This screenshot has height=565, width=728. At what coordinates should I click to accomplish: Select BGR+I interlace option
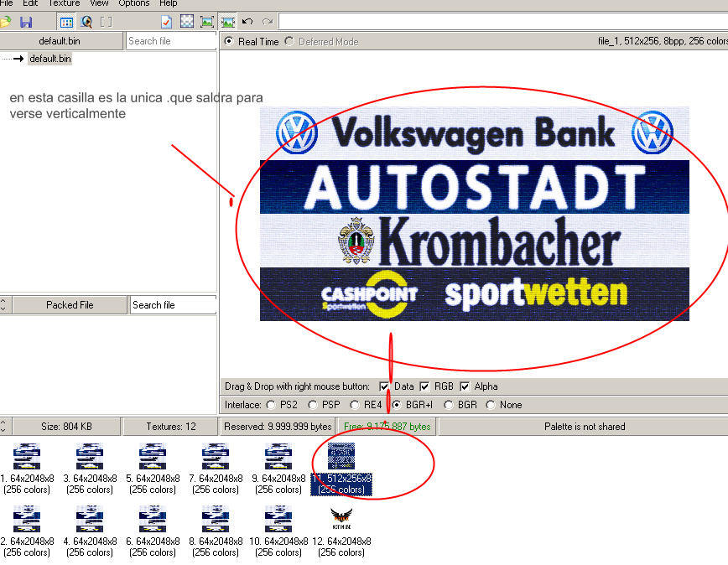click(x=397, y=405)
